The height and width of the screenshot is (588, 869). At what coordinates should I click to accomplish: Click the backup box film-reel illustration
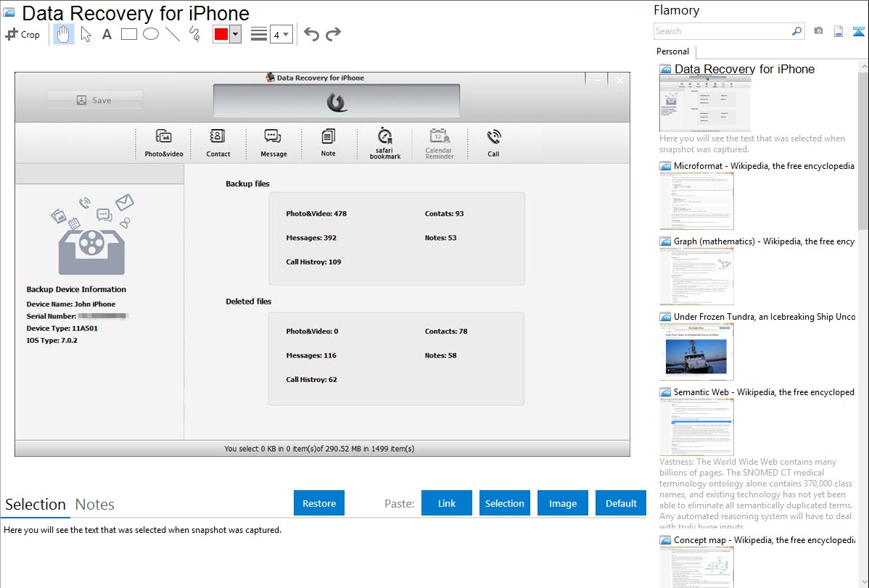(92, 234)
